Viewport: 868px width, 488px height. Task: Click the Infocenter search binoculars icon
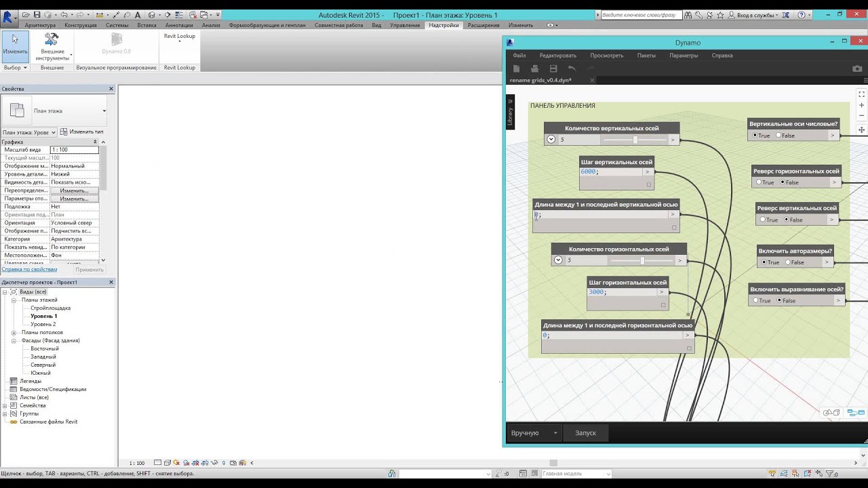688,15
